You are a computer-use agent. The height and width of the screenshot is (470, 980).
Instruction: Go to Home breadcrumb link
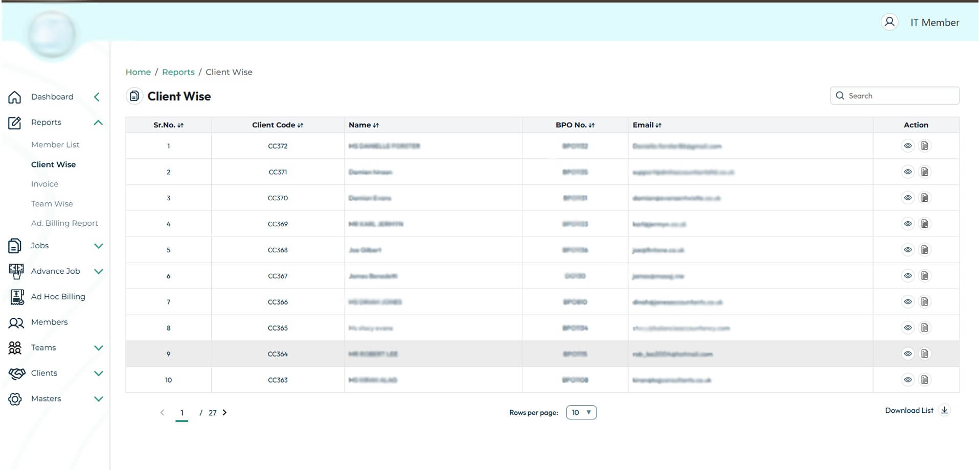coord(138,72)
